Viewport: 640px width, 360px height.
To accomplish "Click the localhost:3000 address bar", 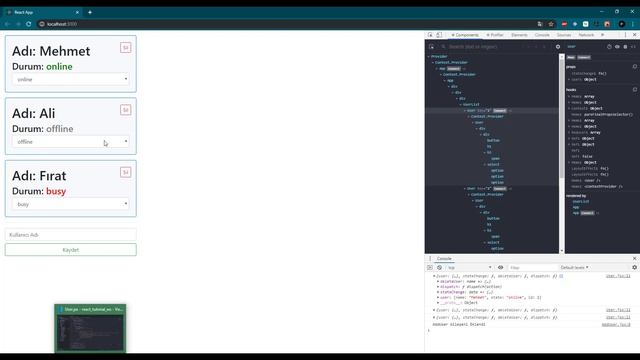I will click(286, 24).
